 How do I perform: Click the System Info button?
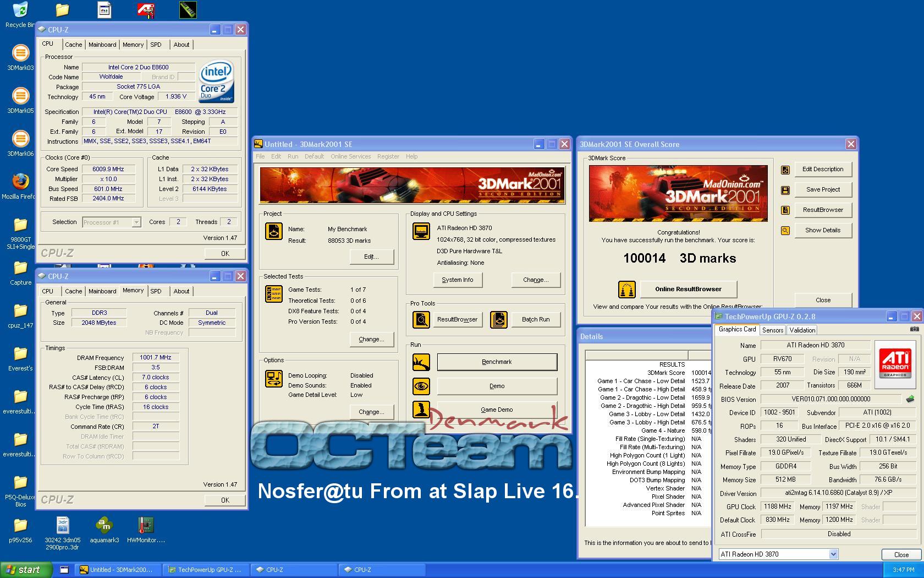pyautogui.click(x=458, y=280)
